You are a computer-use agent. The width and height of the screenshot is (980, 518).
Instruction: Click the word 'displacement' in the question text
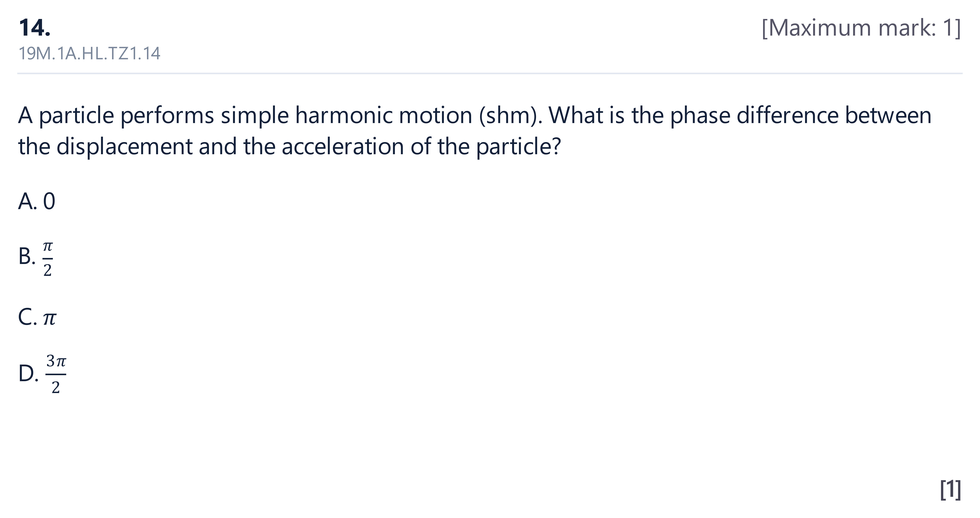pos(124,146)
